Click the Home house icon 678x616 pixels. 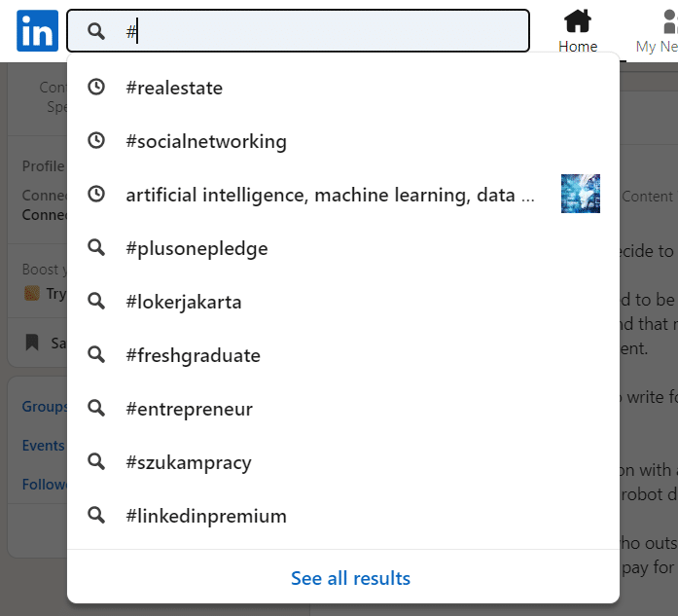[x=578, y=20]
